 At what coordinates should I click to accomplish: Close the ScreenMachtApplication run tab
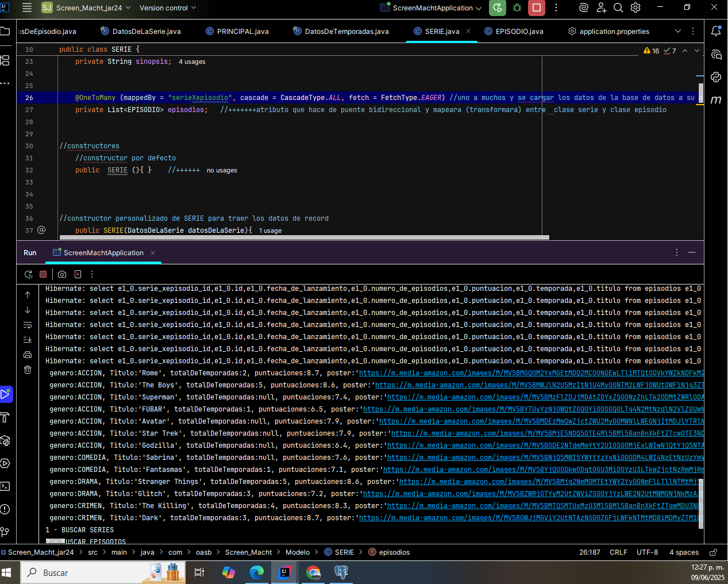(x=153, y=252)
